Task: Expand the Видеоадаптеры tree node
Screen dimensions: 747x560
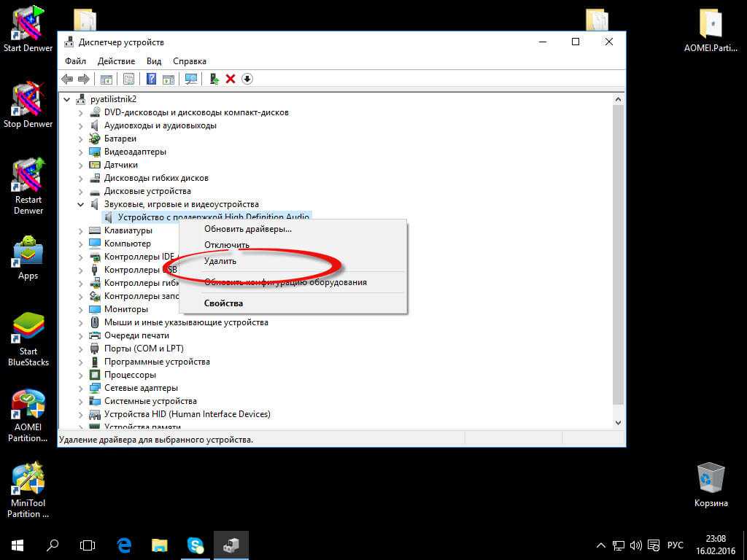Action: click(x=81, y=152)
